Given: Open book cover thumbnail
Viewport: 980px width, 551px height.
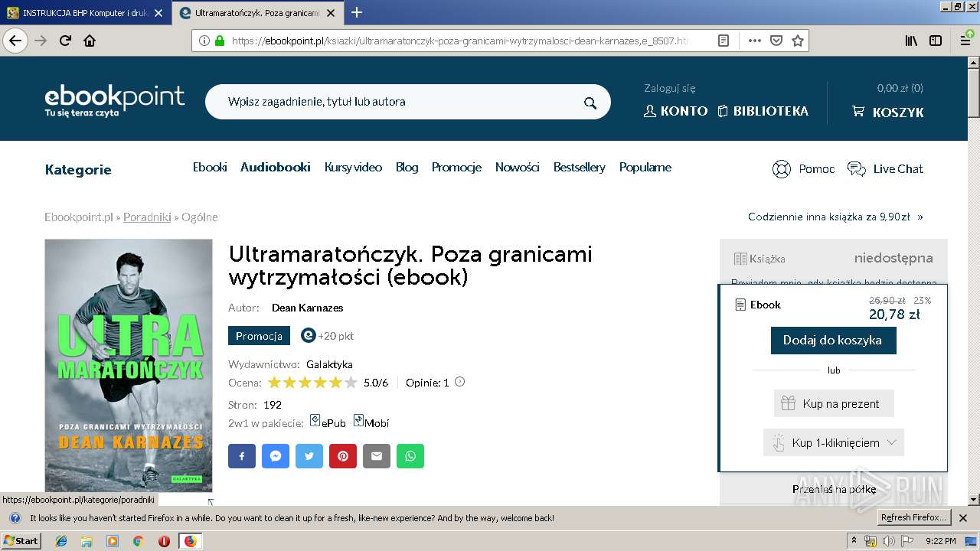Looking at the screenshot, I should coord(129,365).
